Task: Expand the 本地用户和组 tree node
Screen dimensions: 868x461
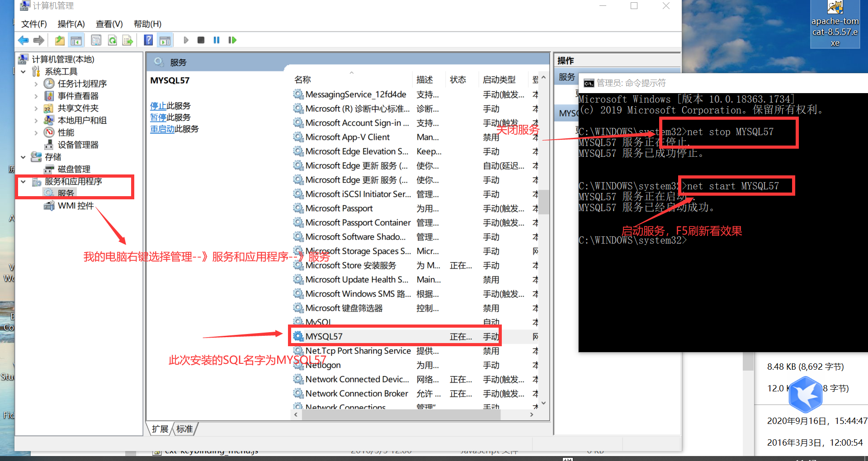Action: (36, 120)
